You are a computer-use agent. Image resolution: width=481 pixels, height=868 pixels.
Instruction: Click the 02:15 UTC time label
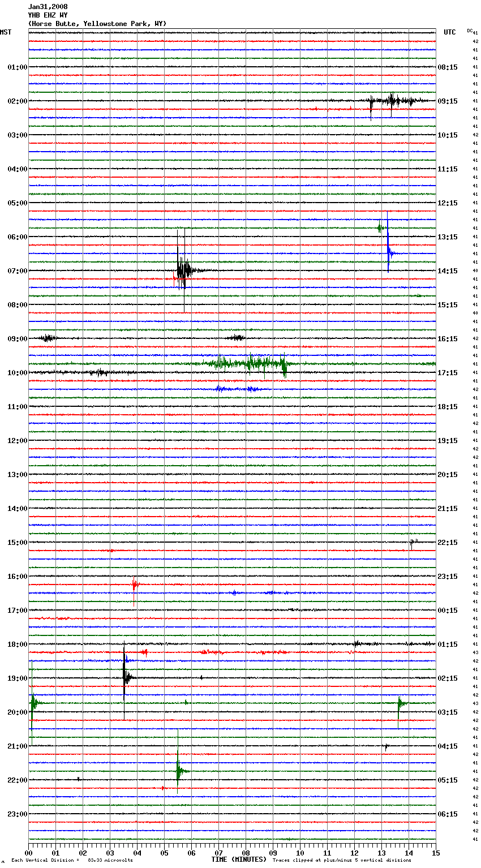point(448,678)
